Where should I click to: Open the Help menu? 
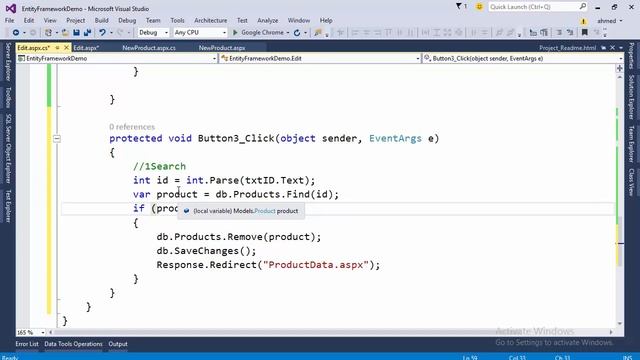(x=326, y=20)
